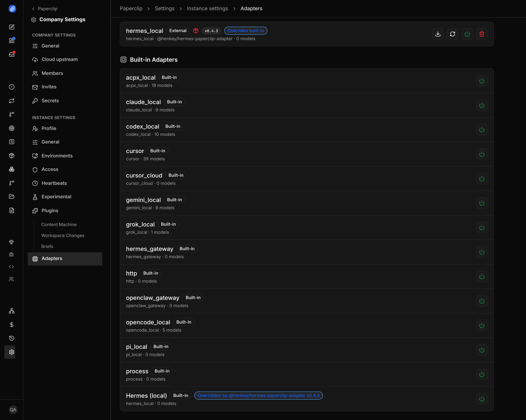
Task: Open the Workspace Changes plugin page
Action: pyautogui.click(x=63, y=236)
